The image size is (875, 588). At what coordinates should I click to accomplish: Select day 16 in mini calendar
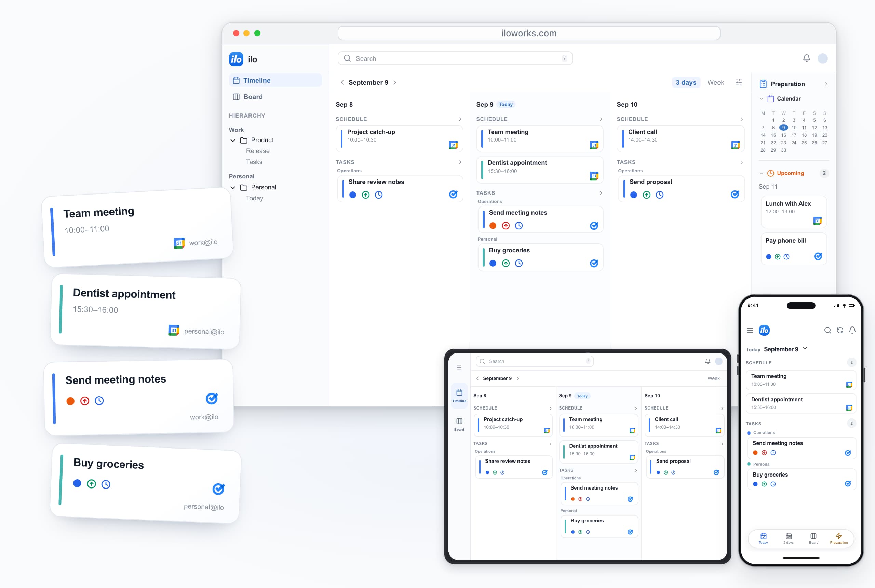pos(783,135)
